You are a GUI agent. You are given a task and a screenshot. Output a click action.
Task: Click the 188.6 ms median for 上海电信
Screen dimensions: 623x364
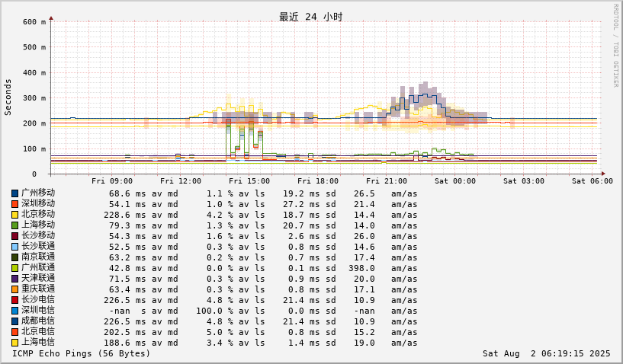pos(125,343)
